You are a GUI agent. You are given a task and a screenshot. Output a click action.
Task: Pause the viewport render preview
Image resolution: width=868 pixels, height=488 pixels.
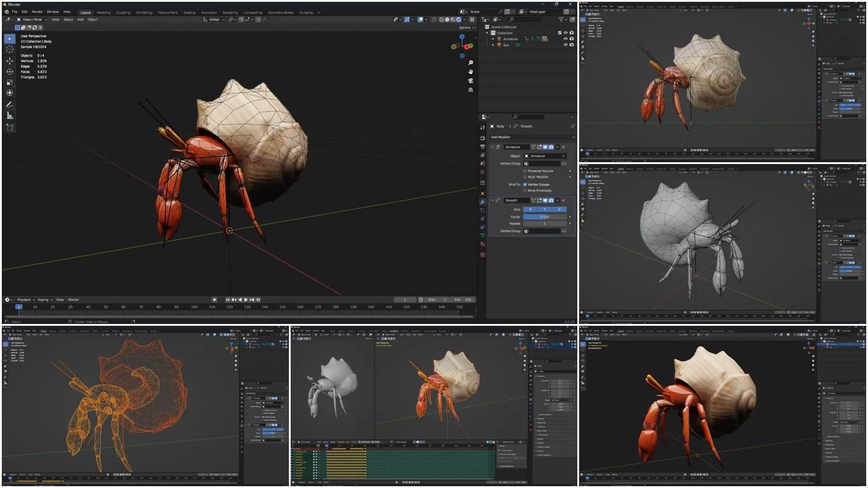(472, 19)
